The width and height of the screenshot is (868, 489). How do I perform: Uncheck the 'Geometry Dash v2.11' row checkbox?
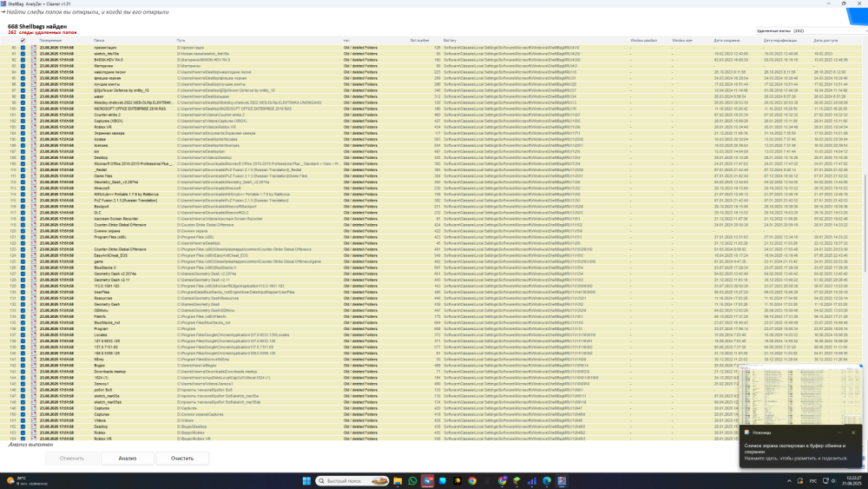[23, 280]
